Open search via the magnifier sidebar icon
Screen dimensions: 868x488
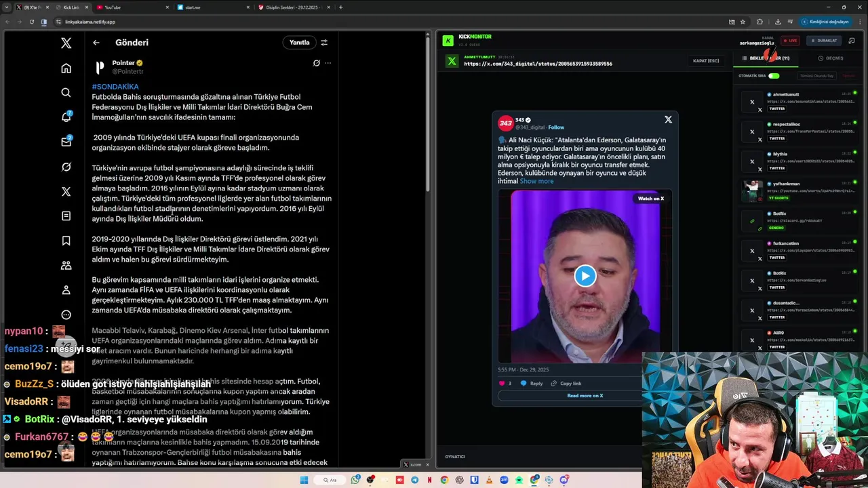coord(66,93)
